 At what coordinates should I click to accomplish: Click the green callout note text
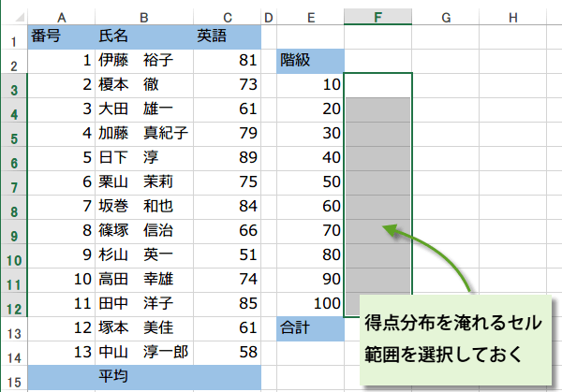click(x=453, y=339)
